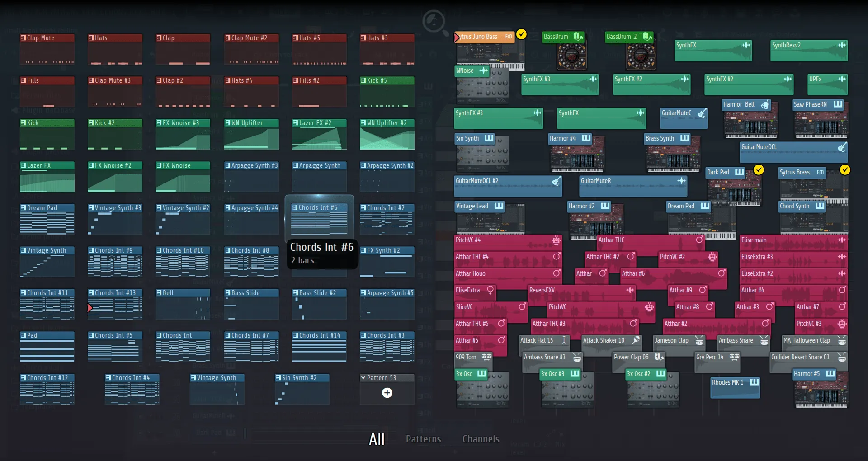Select the Chords Int #6 pattern thumbnail

point(319,220)
